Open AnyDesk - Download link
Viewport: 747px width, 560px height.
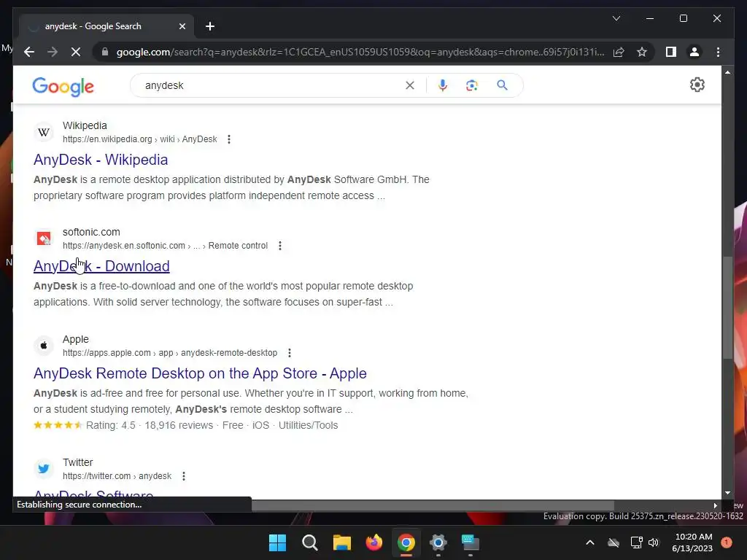(101, 266)
